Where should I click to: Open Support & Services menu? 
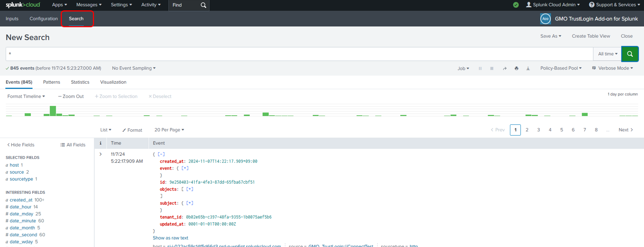(x=615, y=5)
